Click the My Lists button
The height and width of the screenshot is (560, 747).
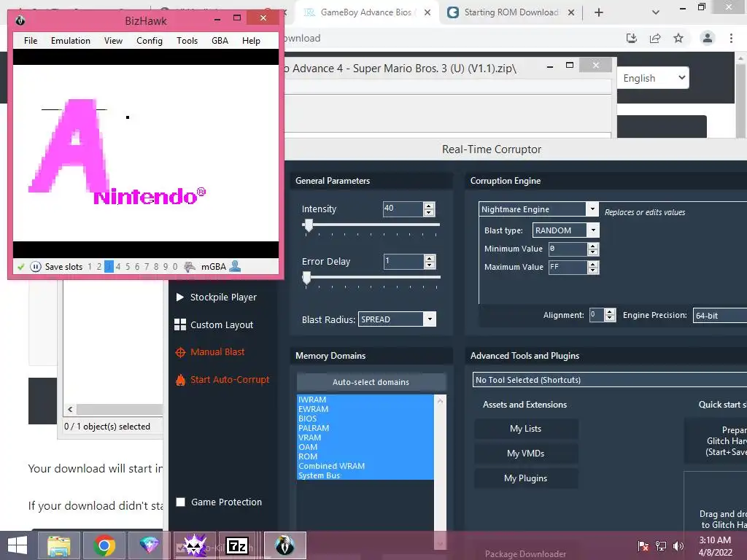525,429
